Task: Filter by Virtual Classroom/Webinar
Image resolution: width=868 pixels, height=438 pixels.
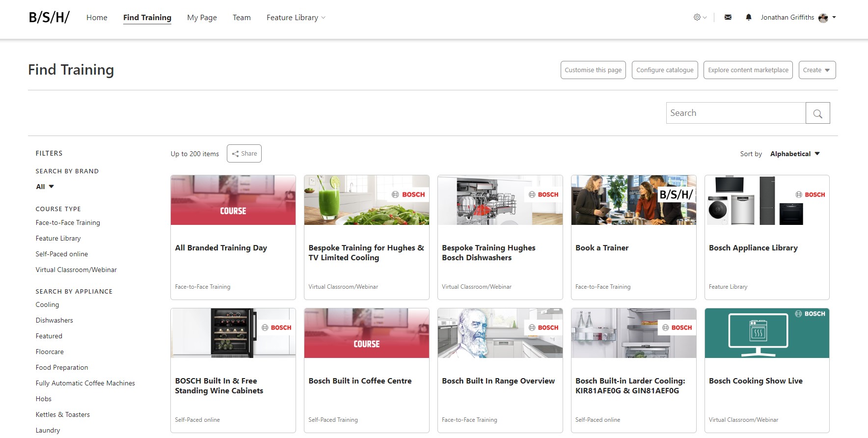Action: [76, 270]
